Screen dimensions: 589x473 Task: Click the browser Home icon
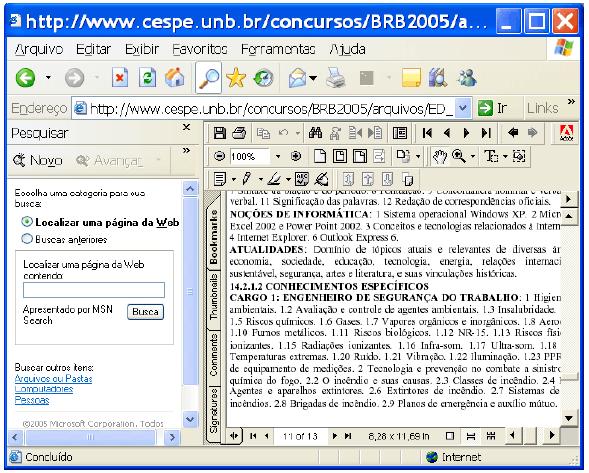[x=175, y=78]
